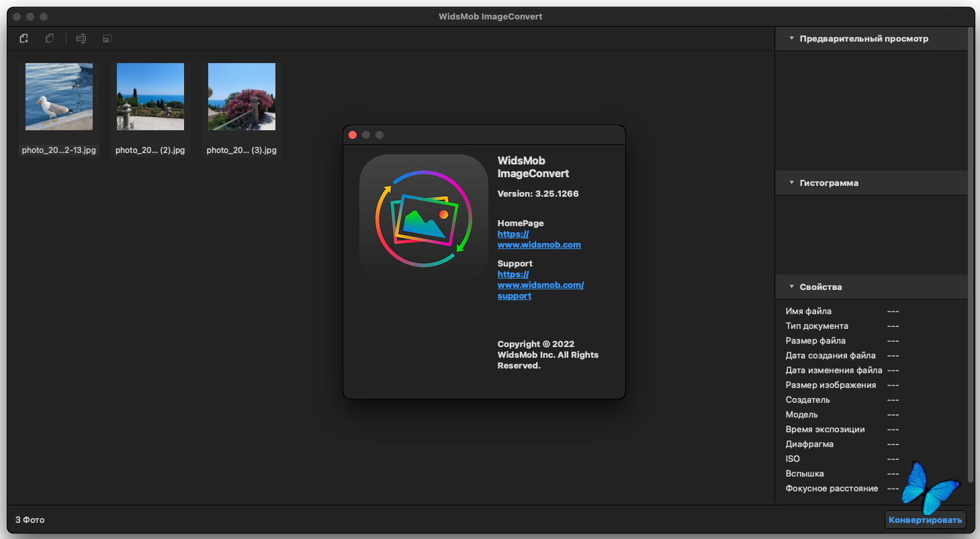
Task: Select the pink flowering tree thumbnail
Action: [242, 97]
